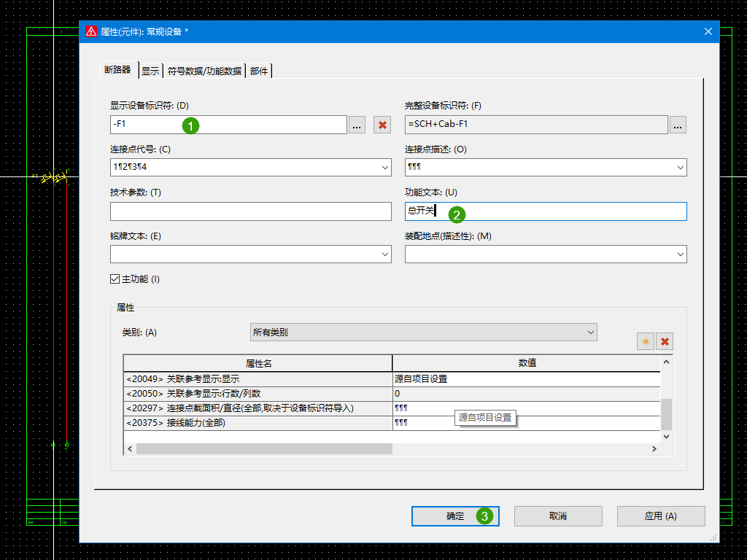Select row <20297> 连接点截面积/直径

click(392, 408)
